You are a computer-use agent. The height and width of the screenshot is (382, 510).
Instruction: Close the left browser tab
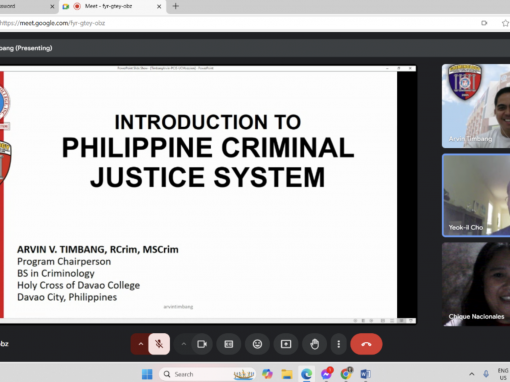pyautogui.click(x=52, y=6)
